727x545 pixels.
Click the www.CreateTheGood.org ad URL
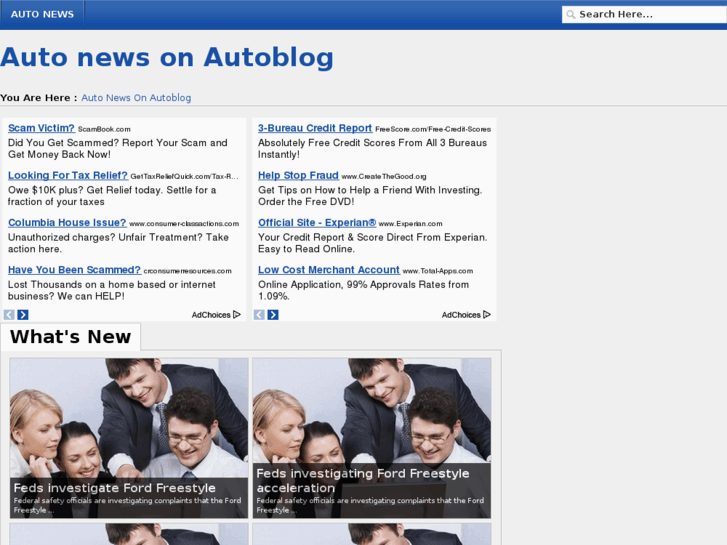tap(384, 177)
